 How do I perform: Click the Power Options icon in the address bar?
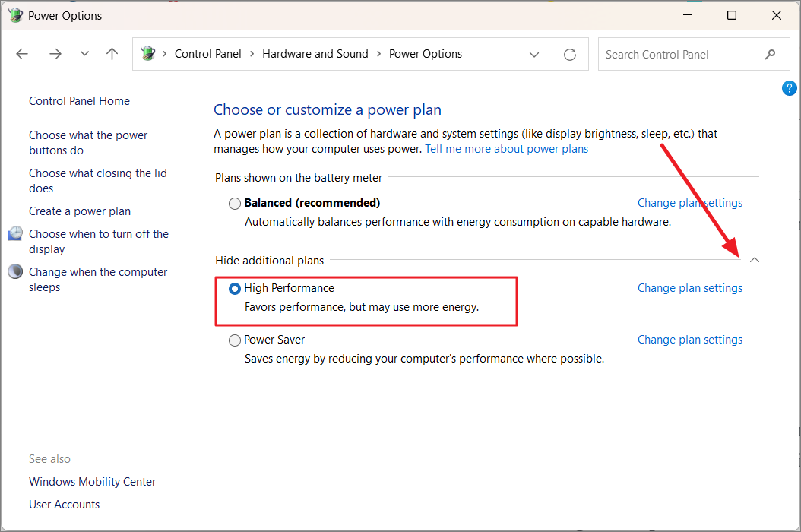pos(147,53)
